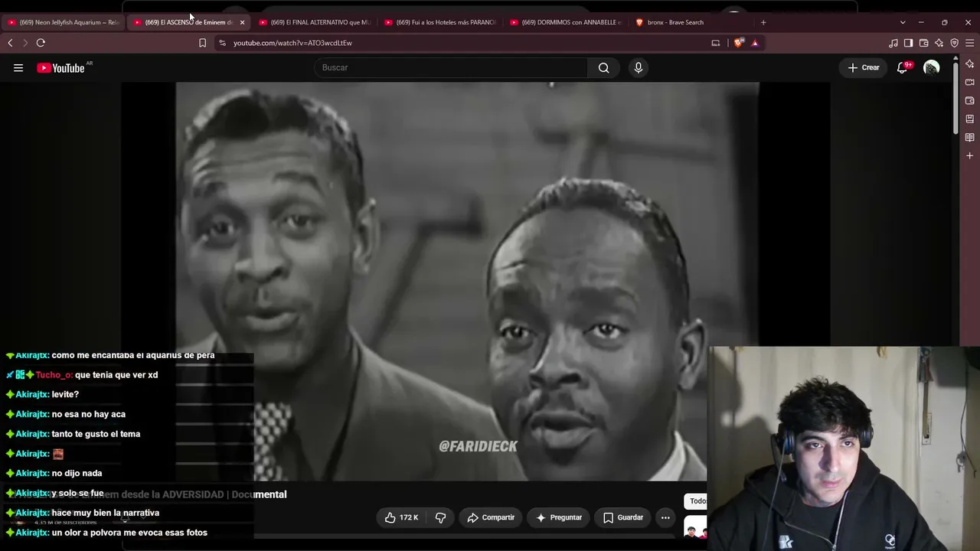Switch to the Fui a los Hoteles tab
This screenshot has width=980, height=551.
(440, 22)
